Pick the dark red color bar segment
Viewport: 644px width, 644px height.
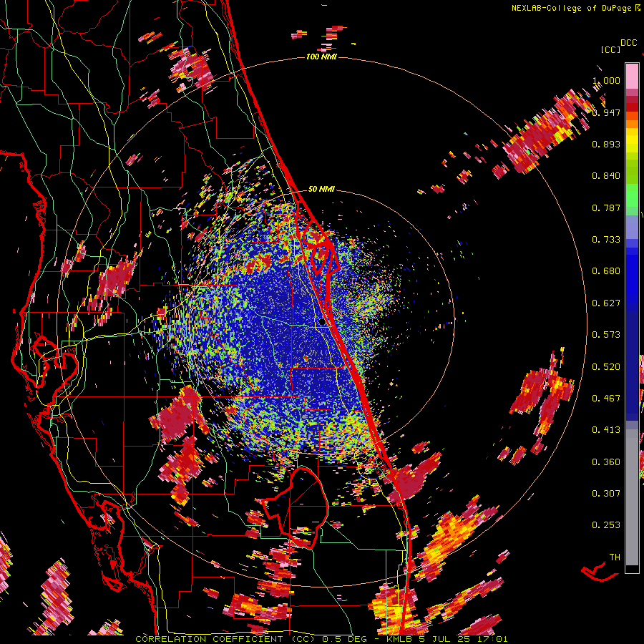click(x=632, y=107)
